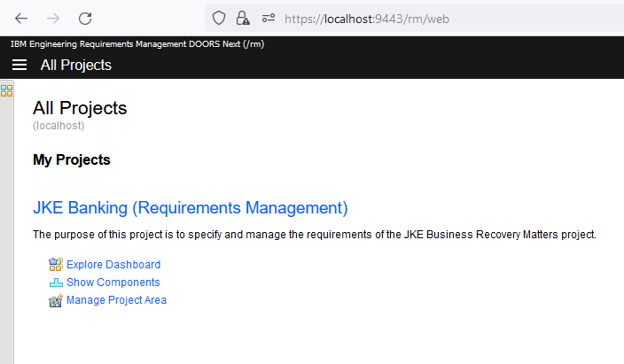Click the Explore Dashboard icon

[56, 265]
